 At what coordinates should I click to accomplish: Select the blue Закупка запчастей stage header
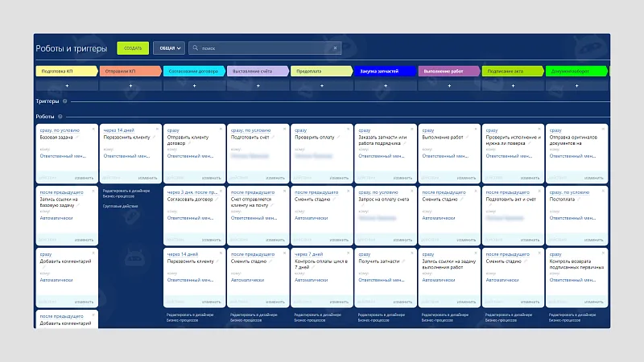(x=385, y=71)
